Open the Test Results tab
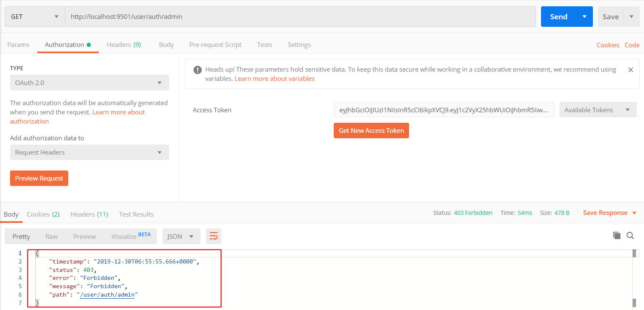644x310 pixels. (x=136, y=214)
